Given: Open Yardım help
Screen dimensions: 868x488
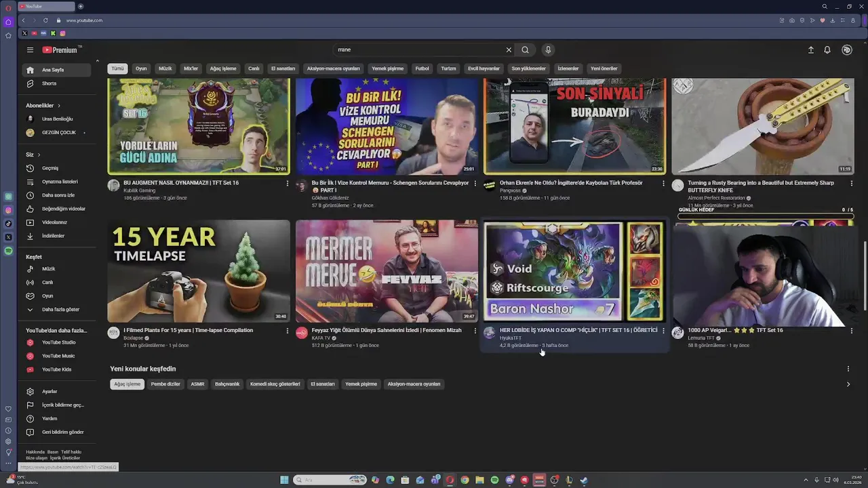Looking at the screenshot, I should 56,419.
